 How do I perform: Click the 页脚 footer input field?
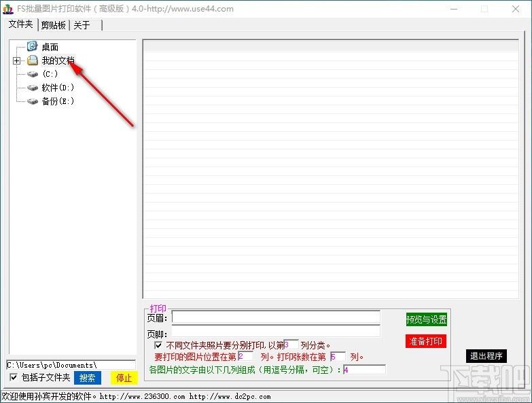276,332
